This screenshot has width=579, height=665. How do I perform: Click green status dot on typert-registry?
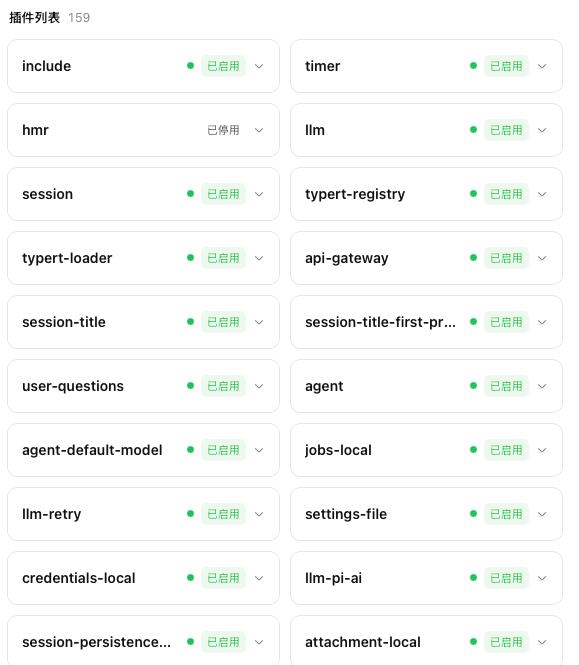pos(473,194)
